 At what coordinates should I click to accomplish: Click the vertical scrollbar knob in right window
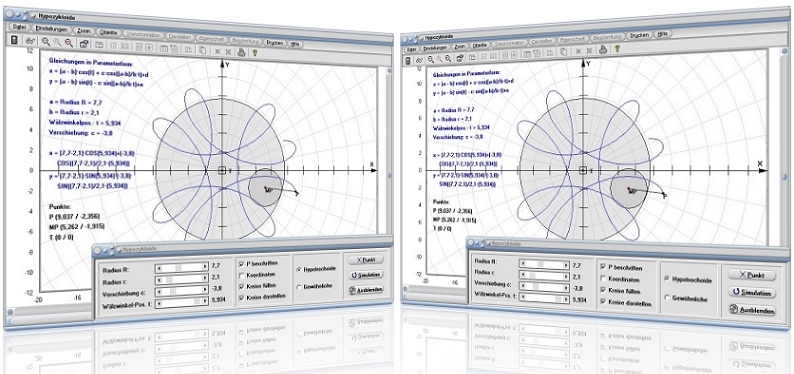784,177
